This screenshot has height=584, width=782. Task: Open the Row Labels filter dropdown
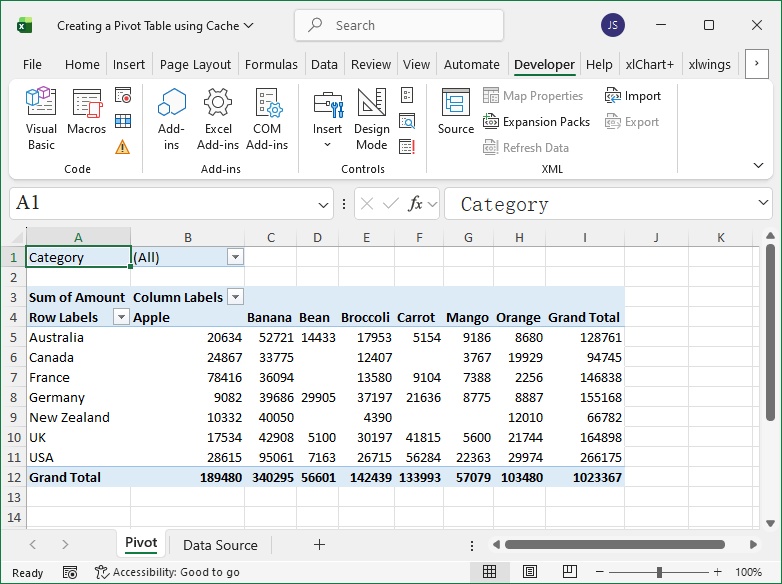coord(121,317)
